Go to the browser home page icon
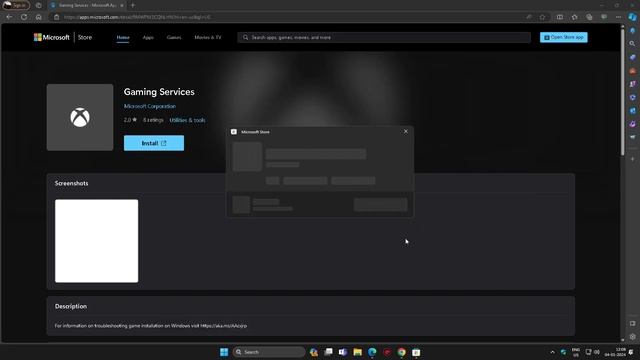The height and width of the screenshot is (360, 640). click(x=38, y=17)
